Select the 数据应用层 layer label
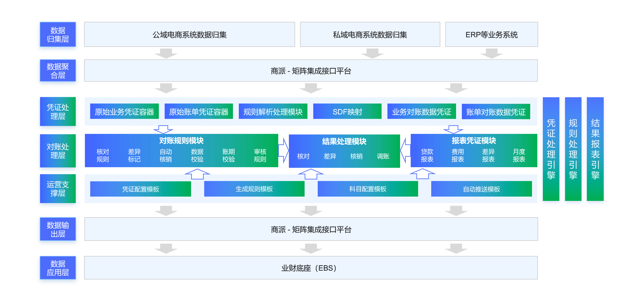This screenshot has width=644, height=299. point(58,268)
